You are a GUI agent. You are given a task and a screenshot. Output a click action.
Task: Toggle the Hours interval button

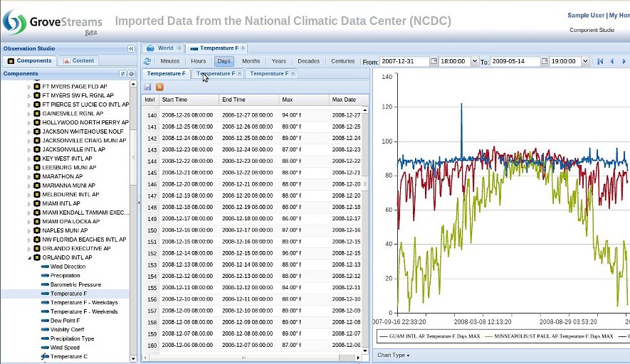pos(198,62)
